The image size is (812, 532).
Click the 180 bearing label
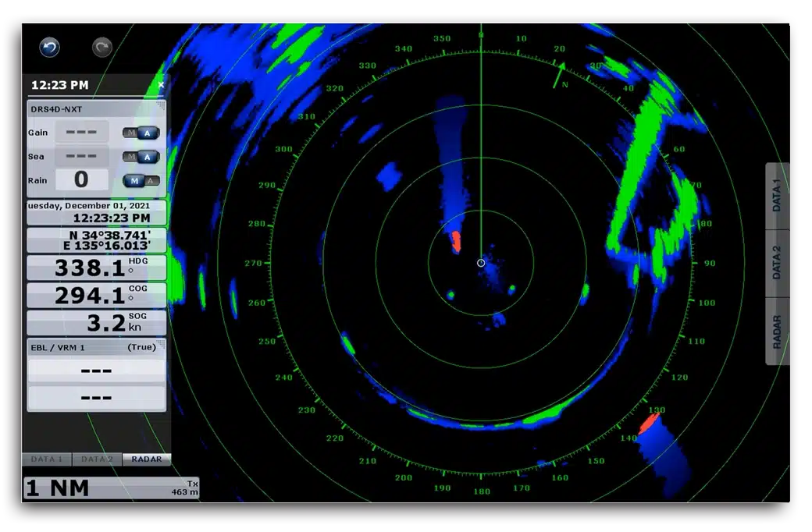(x=482, y=491)
